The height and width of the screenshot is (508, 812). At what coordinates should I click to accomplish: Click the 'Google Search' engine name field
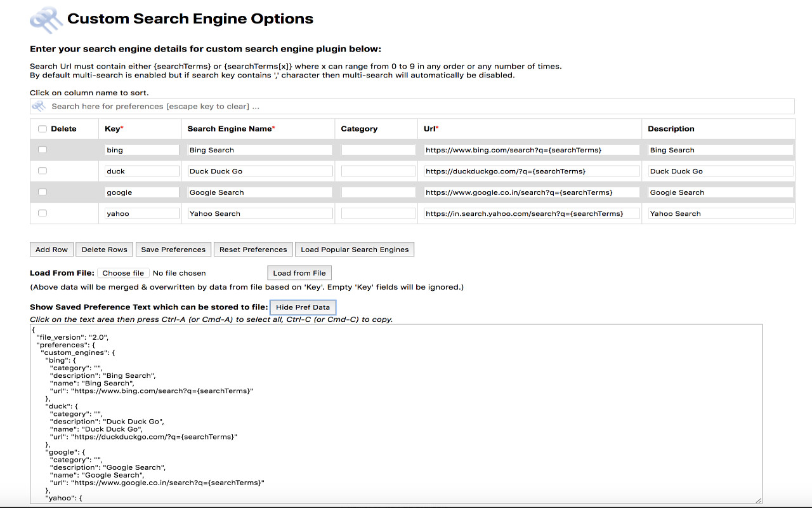(x=260, y=192)
